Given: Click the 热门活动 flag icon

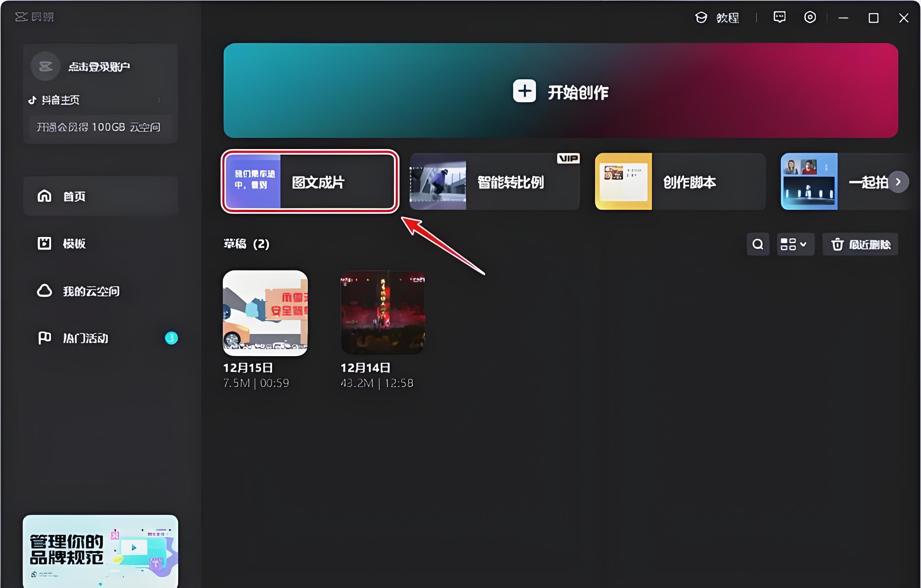Looking at the screenshot, I should pyautogui.click(x=44, y=338).
